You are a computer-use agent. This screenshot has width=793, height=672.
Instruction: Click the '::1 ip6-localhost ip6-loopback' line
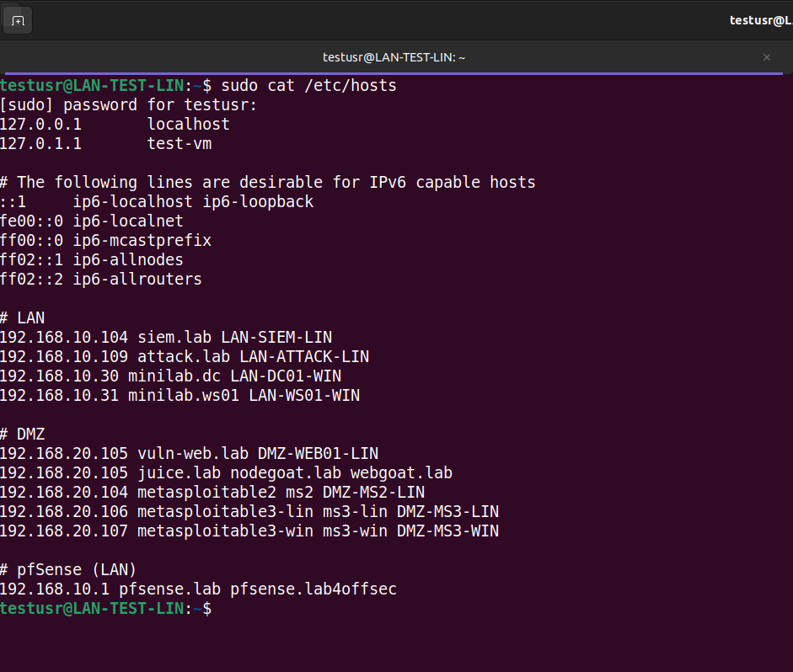point(157,201)
